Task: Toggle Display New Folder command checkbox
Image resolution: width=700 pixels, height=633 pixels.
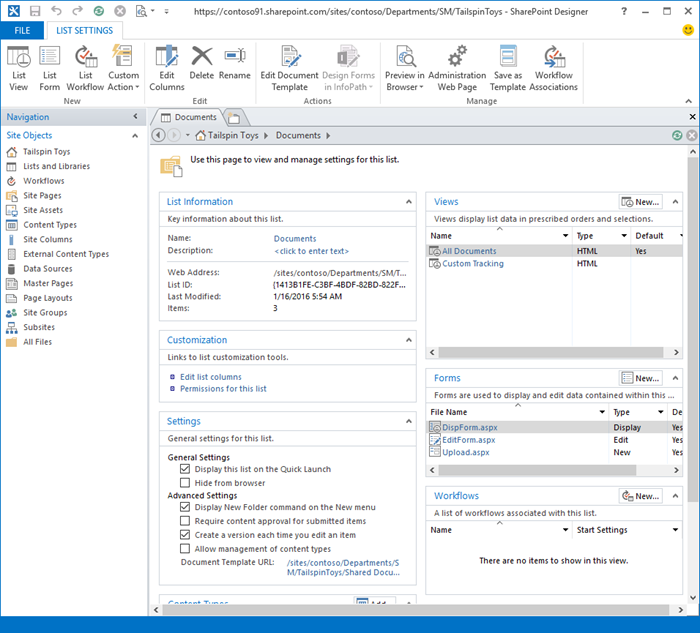Action: coord(185,507)
